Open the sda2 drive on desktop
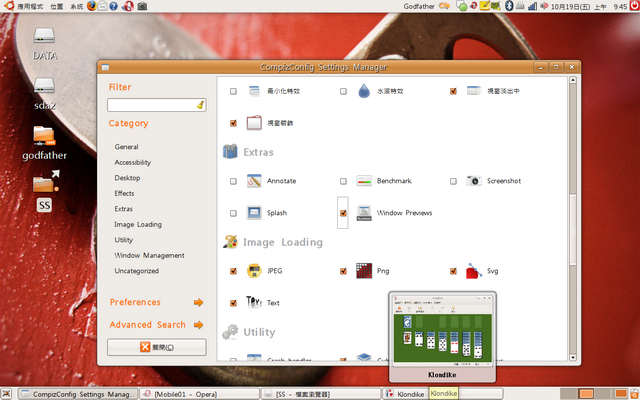 point(44,93)
